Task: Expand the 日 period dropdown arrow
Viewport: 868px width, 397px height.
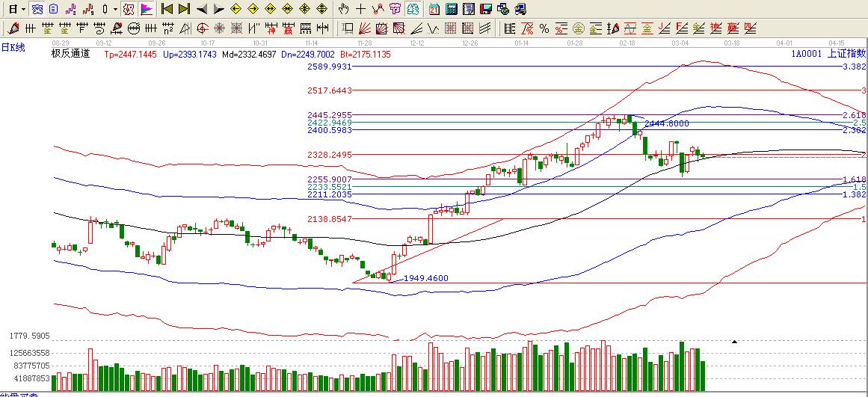Action: pyautogui.click(x=23, y=9)
